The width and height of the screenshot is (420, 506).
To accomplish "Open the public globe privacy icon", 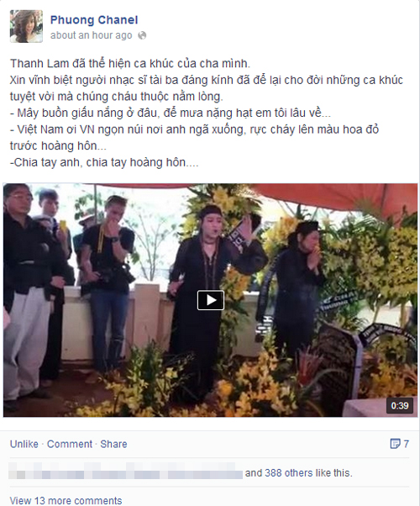I will point(142,35).
